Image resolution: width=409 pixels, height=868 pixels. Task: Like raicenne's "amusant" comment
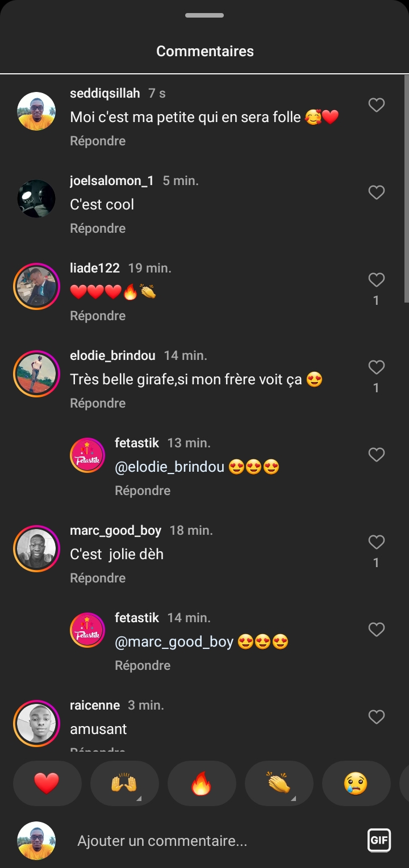click(377, 717)
